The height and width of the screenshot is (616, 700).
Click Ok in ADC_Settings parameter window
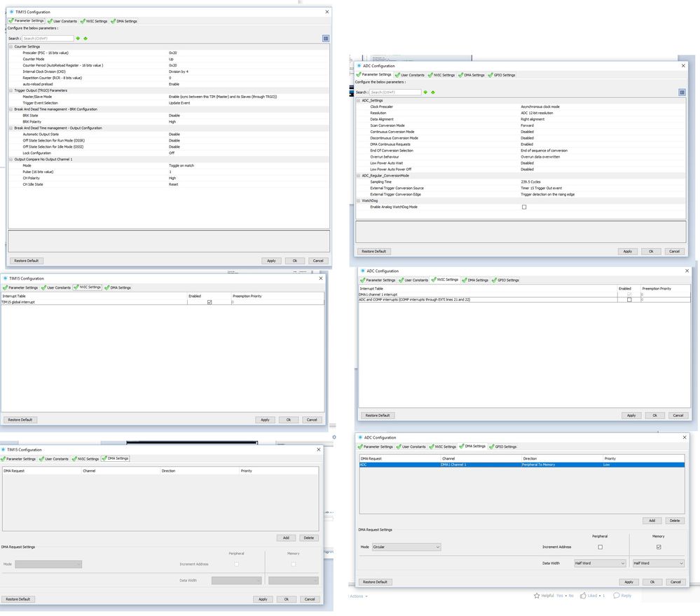pyautogui.click(x=651, y=252)
